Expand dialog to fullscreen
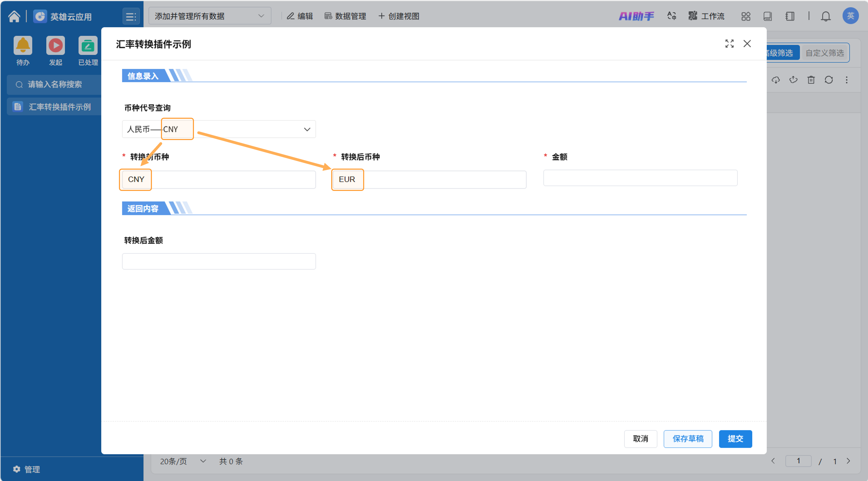The height and width of the screenshot is (481, 868). click(729, 44)
